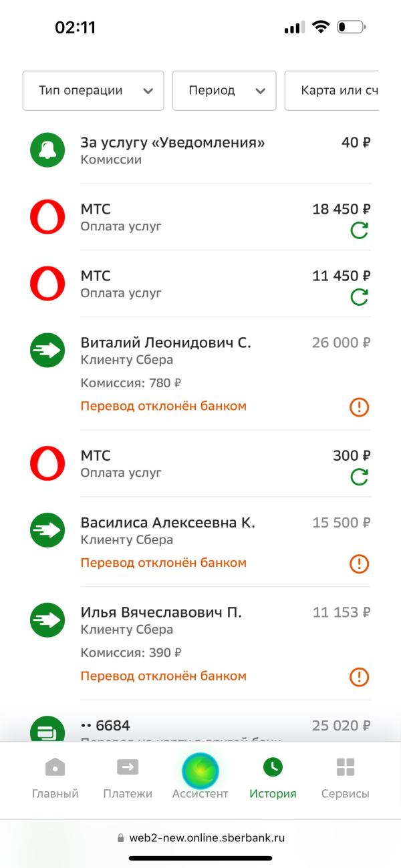The height and width of the screenshot is (868, 401).
Task: Repeat the 300 ₽ МТС payment
Action: coord(360,477)
